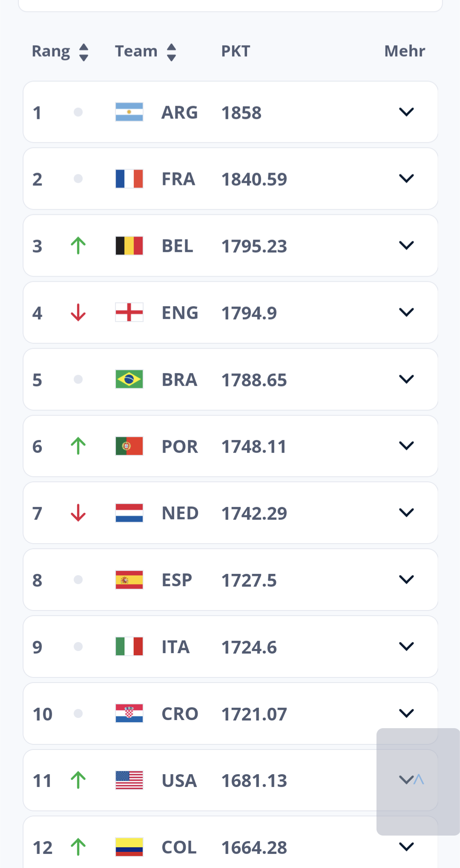Expand the ENG row chevron
The height and width of the screenshot is (868, 460).
pyautogui.click(x=406, y=312)
